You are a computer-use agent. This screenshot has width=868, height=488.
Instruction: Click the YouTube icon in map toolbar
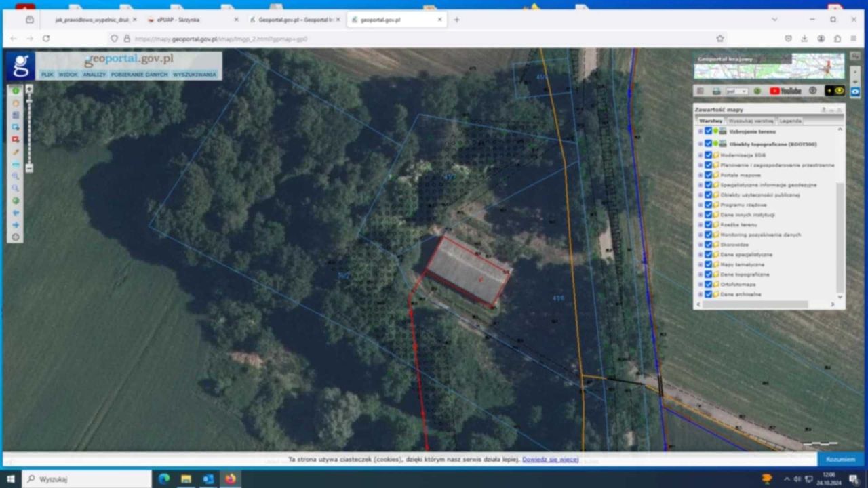tap(785, 91)
